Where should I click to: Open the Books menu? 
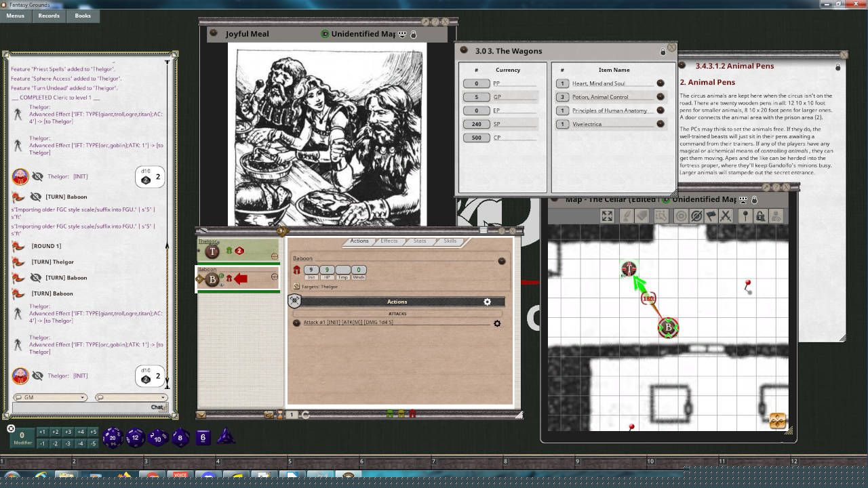tap(83, 16)
